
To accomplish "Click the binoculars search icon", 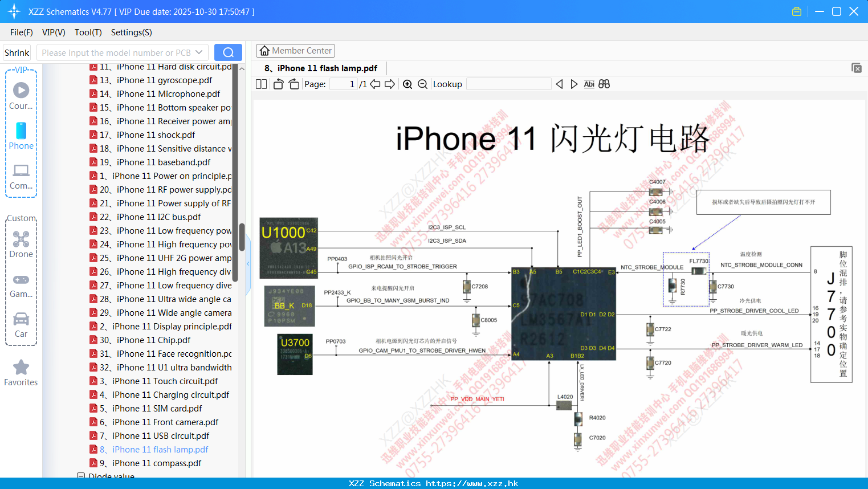I will pyautogui.click(x=604, y=84).
